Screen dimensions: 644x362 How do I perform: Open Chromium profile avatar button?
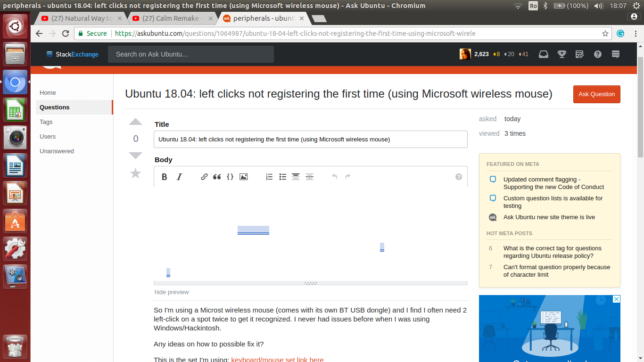click(x=634, y=16)
